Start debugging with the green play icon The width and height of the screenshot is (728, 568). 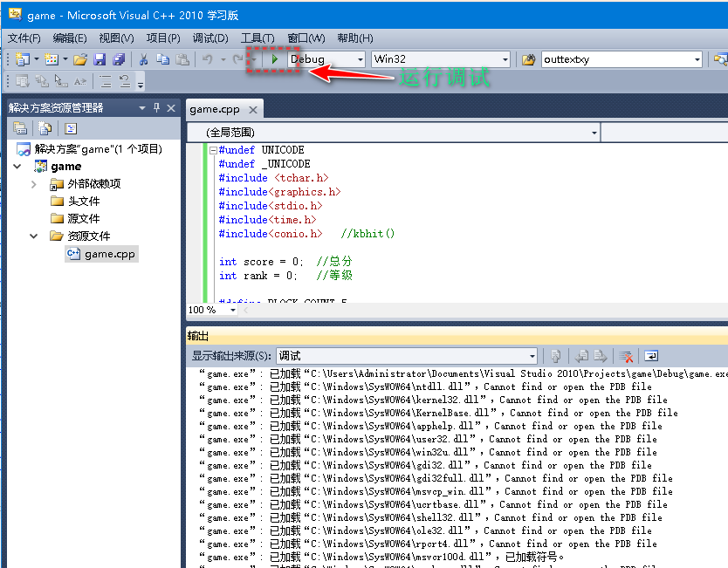(x=274, y=59)
